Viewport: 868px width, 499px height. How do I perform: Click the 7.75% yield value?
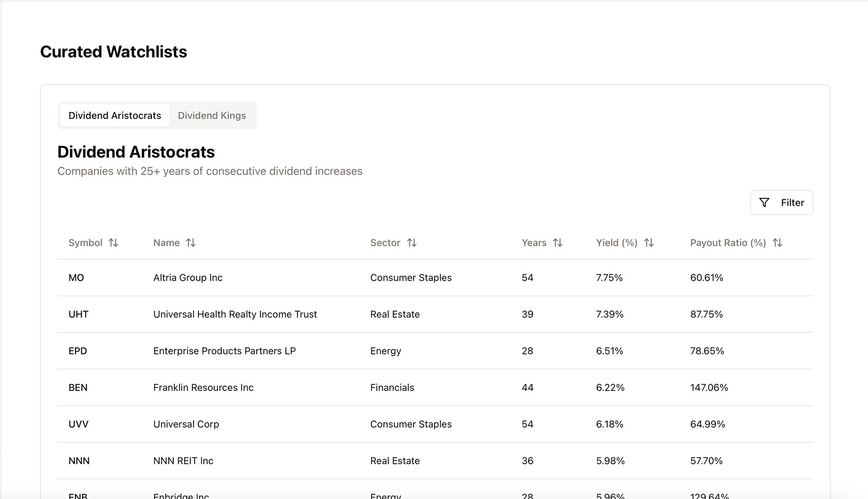(x=609, y=278)
